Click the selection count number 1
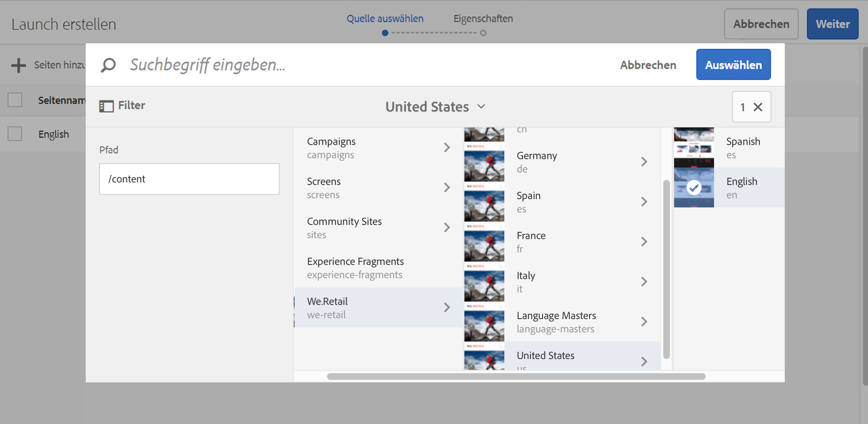 point(743,107)
